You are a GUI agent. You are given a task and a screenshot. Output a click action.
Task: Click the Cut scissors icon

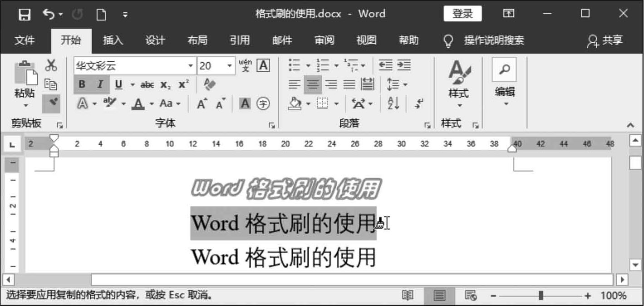coord(51,66)
